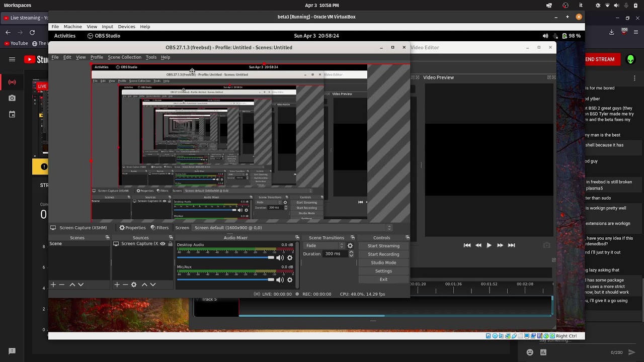The image size is (644, 362).
Task: Add a new source with the plus icon
Action: click(x=117, y=285)
